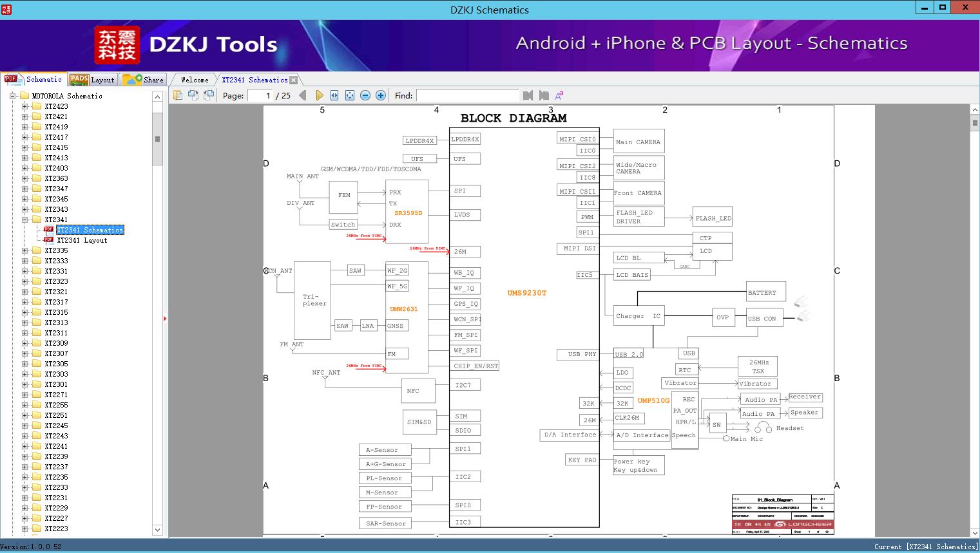Click the second toolbar icon with stacked pages

click(x=193, y=95)
